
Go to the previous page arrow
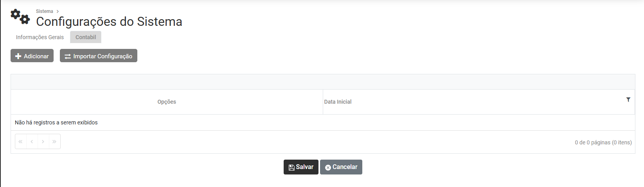point(32,142)
